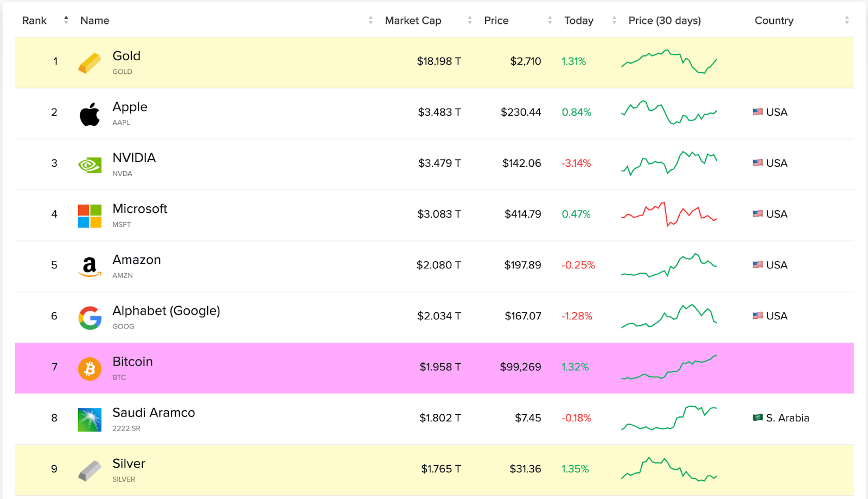This screenshot has width=868, height=499.
Task: Click the NVIDIA logo icon
Action: [x=90, y=165]
